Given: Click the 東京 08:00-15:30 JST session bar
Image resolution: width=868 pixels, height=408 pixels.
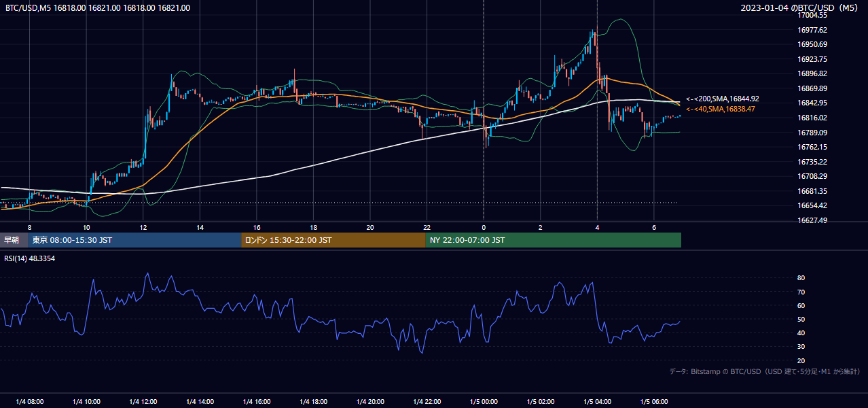Looking at the screenshot, I should tap(134, 240).
